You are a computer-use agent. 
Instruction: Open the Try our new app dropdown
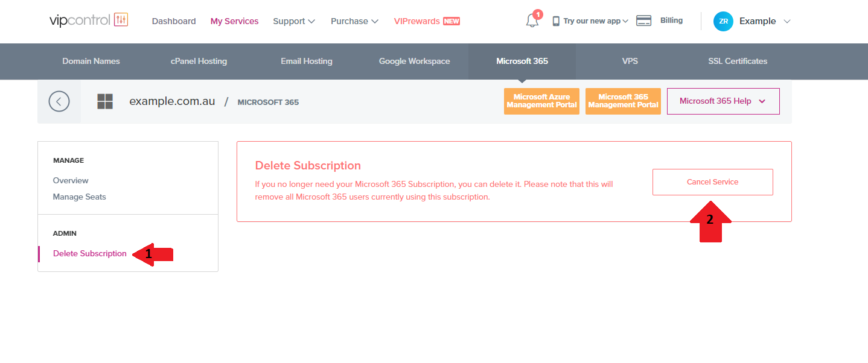pos(596,21)
